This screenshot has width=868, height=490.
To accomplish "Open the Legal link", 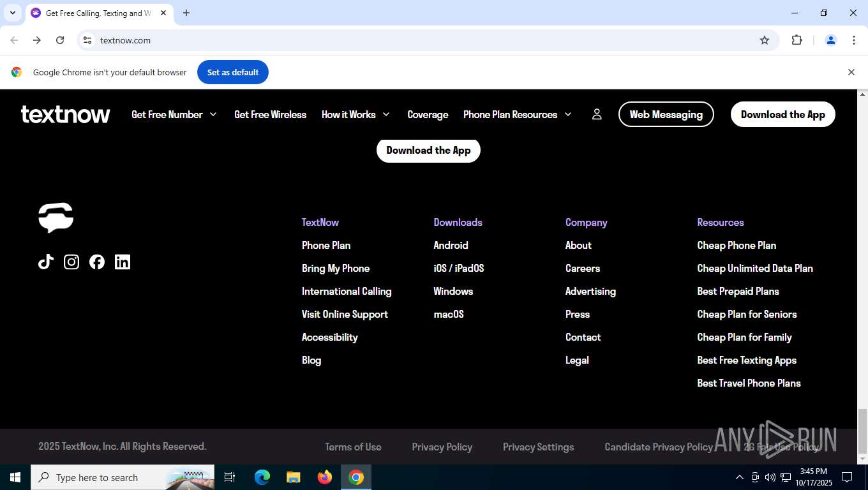I will coord(577,360).
